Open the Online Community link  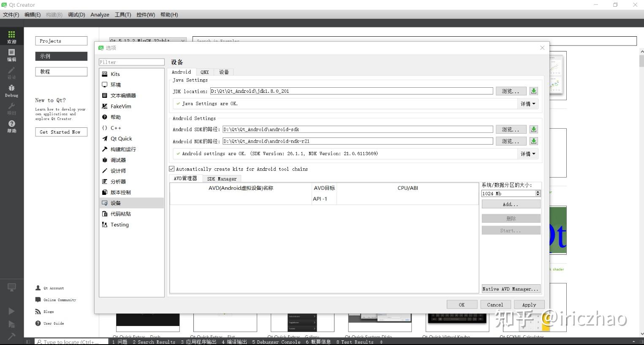pos(56,300)
